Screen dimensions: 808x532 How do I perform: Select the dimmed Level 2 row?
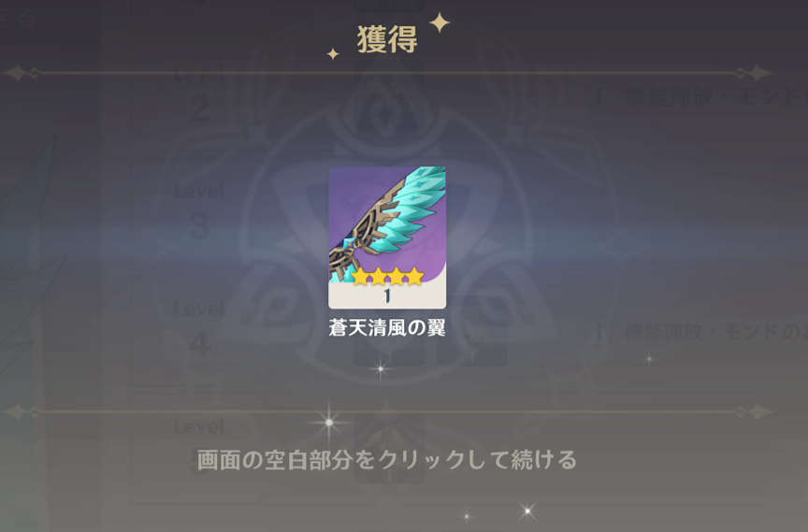pyautogui.click(x=199, y=95)
